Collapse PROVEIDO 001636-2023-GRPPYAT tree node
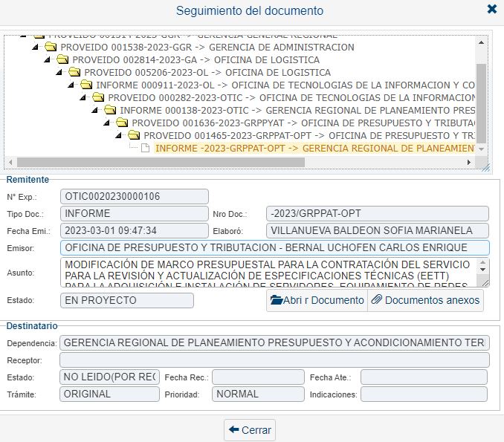The image size is (504, 442). tap(107, 123)
